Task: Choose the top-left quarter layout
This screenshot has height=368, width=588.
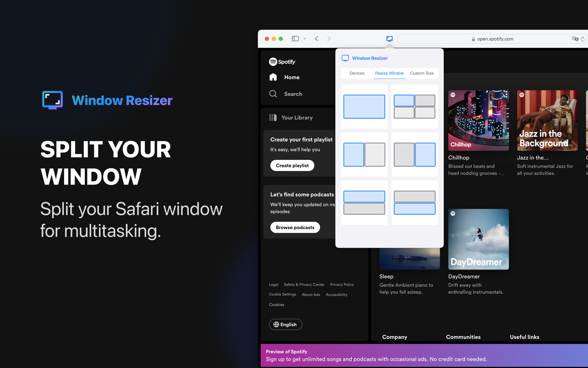Action: [x=415, y=106]
